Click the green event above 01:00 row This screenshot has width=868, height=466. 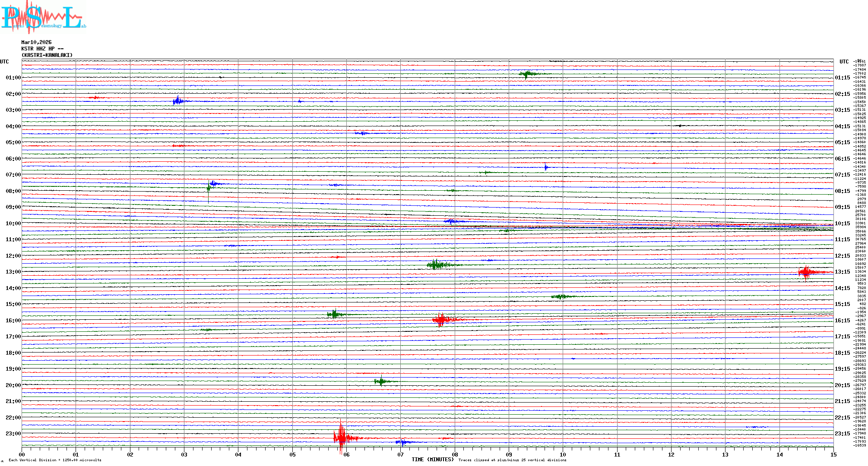tap(527, 74)
